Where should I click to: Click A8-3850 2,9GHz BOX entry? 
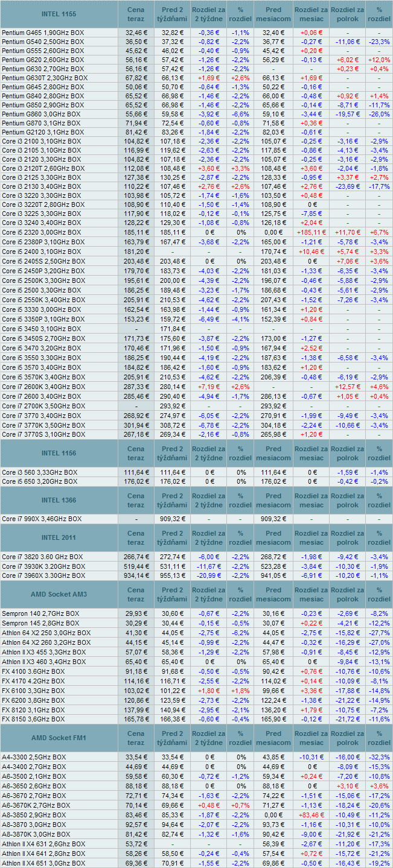click(x=34, y=815)
